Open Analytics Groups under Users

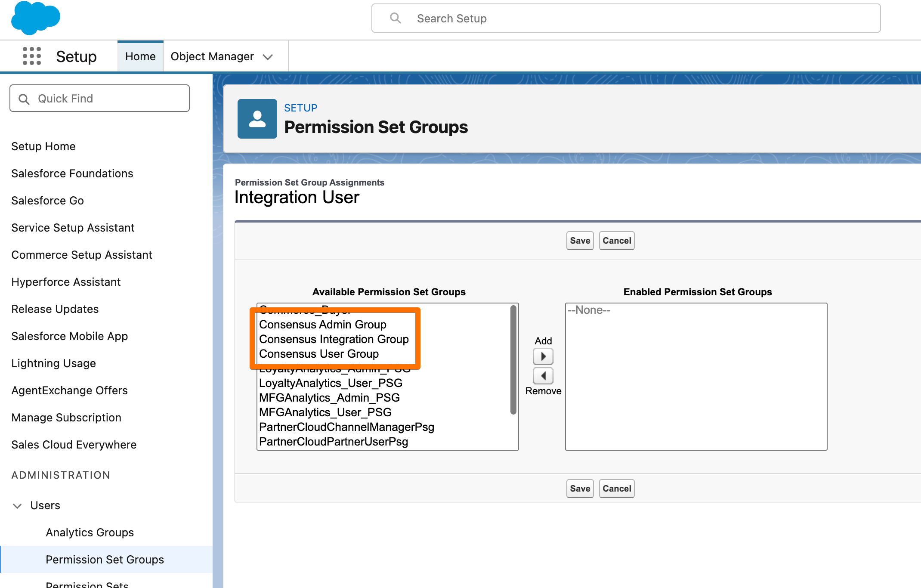coord(90,532)
